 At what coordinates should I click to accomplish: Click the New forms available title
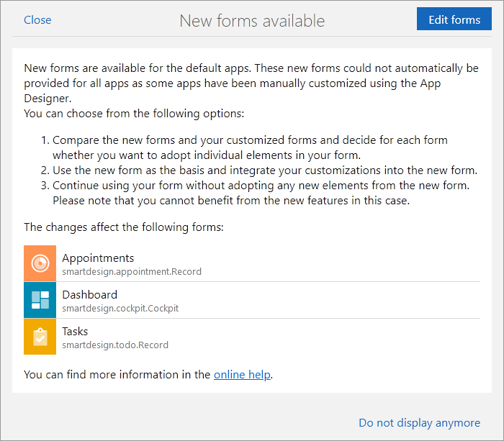252,21
